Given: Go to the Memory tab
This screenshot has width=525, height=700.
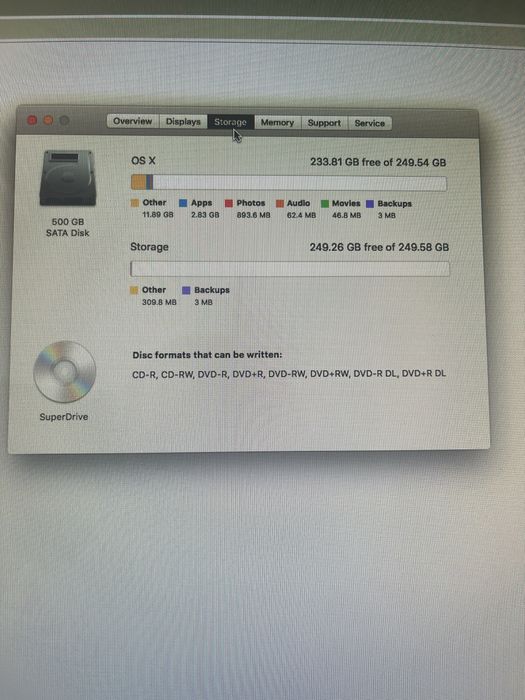Looking at the screenshot, I should [277, 122].
